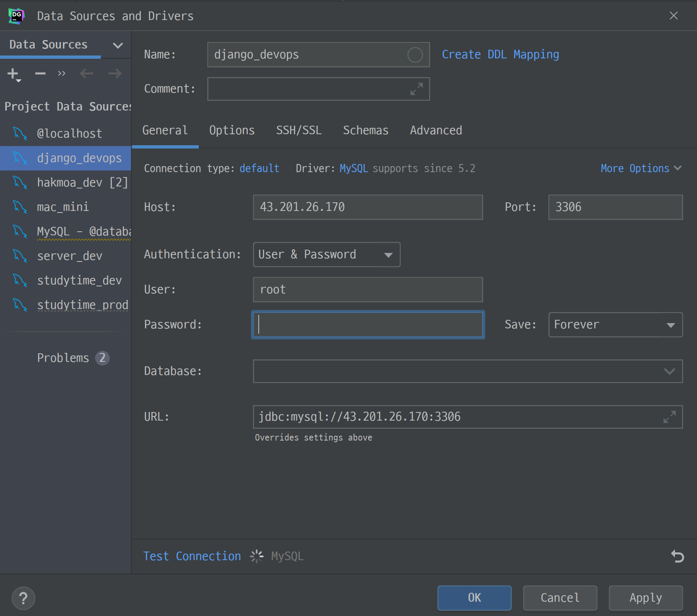The image size is (697, 616).
Task: Open the Save Forever dropdown
Action: click(x=615, y=325)
